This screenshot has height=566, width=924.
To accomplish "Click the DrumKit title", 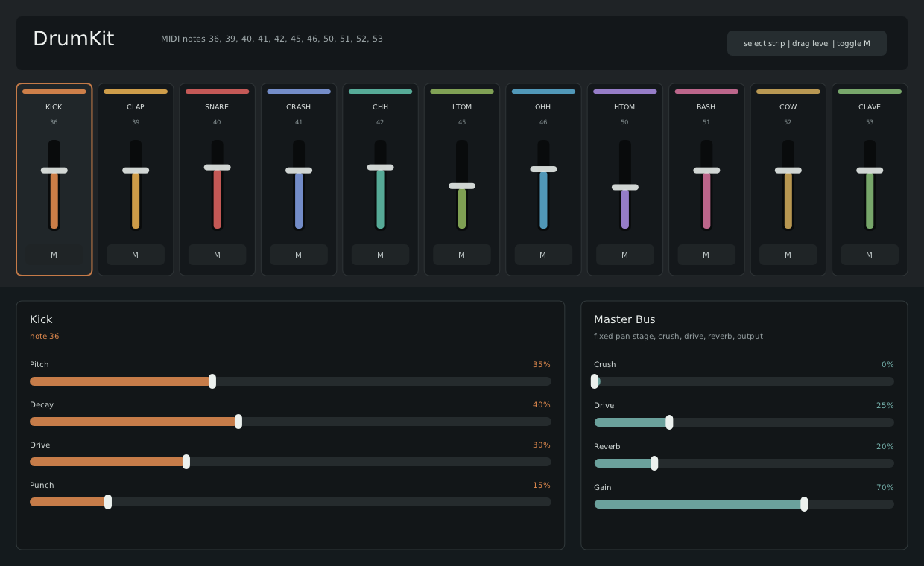I will [x=74, y=39].
